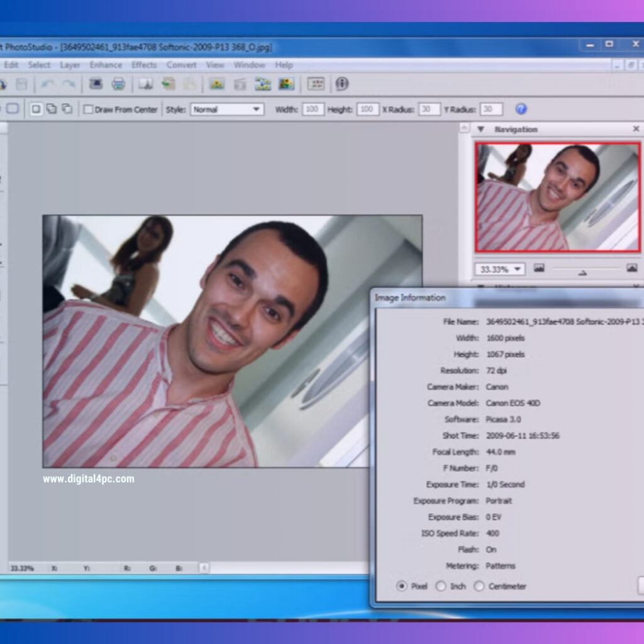Image resolution: width=644 pixels, height=644 pixels.
Task: Click the Print icon
Action: [x=118, y=84]
